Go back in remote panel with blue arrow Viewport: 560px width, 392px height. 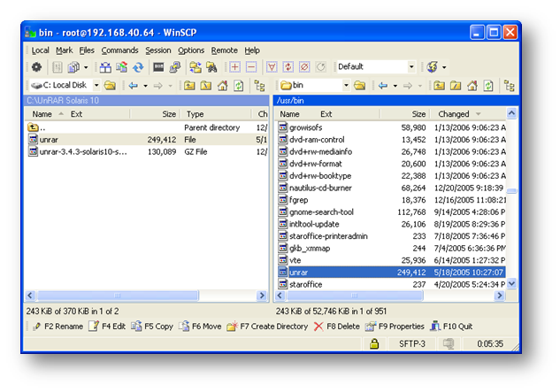(383, 86)
